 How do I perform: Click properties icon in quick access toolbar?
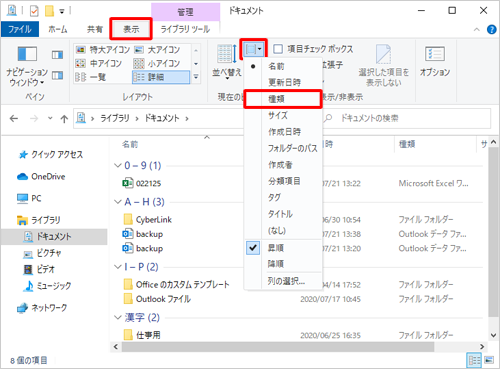click(x=34, y=11)
